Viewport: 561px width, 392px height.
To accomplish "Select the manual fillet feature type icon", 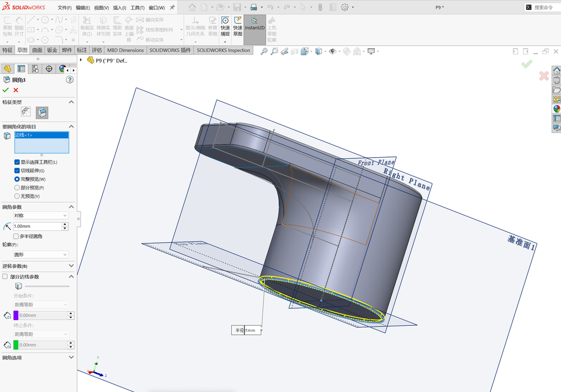I will (42, 113).
